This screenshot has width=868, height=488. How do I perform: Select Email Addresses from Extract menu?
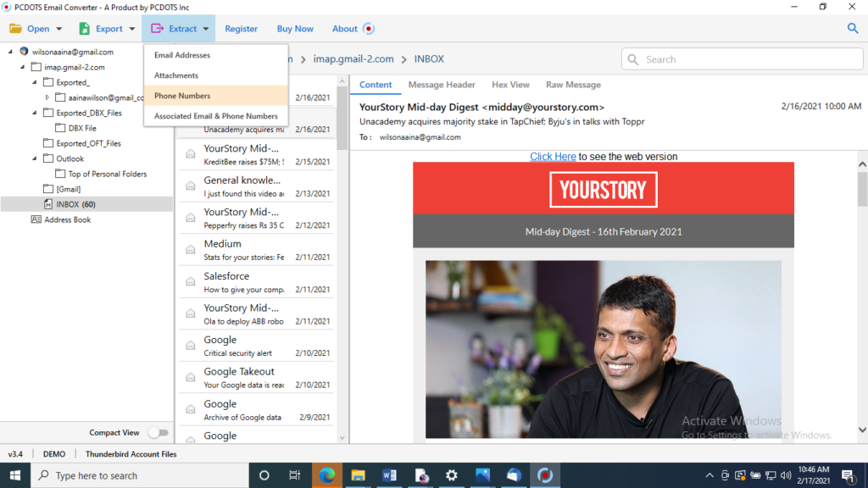coord(216,55)
